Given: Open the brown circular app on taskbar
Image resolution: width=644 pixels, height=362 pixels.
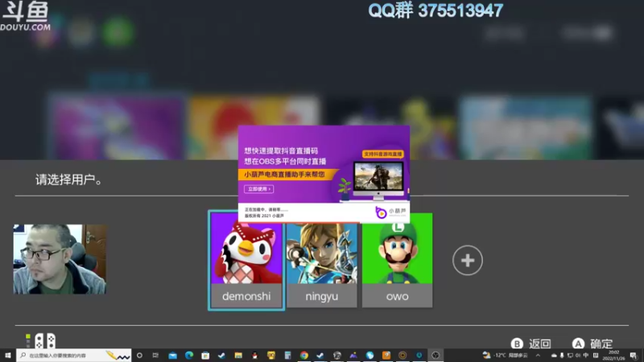Looking at the screenshot, I should (402, 356).
